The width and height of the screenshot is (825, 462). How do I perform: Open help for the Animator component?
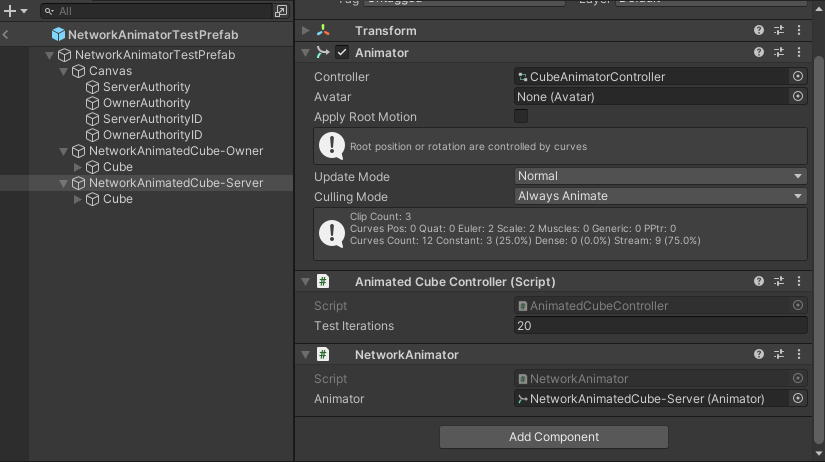tap(760, 52)
